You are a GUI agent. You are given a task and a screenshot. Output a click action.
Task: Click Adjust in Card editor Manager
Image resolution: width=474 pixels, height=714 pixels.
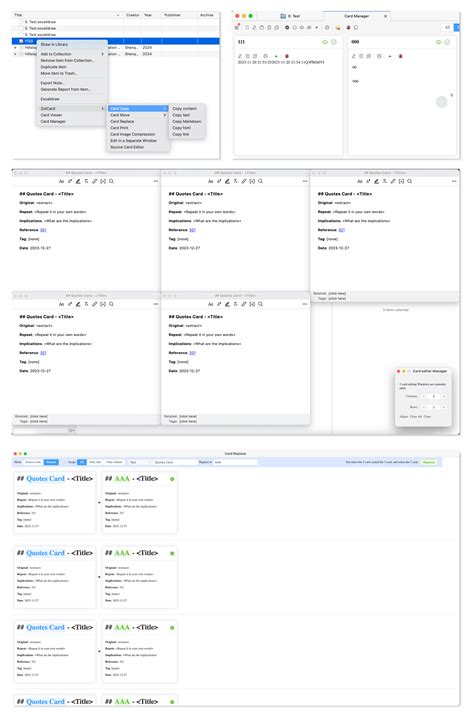click(x=403, y=417)
